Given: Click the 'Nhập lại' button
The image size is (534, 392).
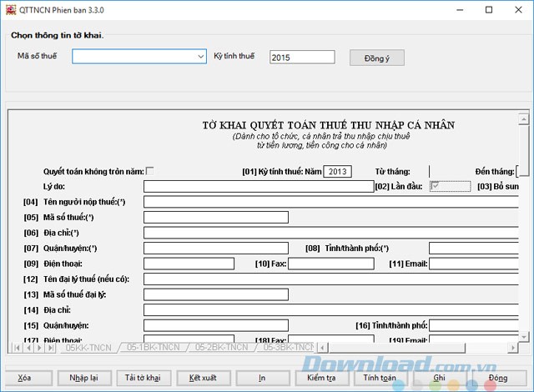Looking at the screenshot, I should 83,378.
